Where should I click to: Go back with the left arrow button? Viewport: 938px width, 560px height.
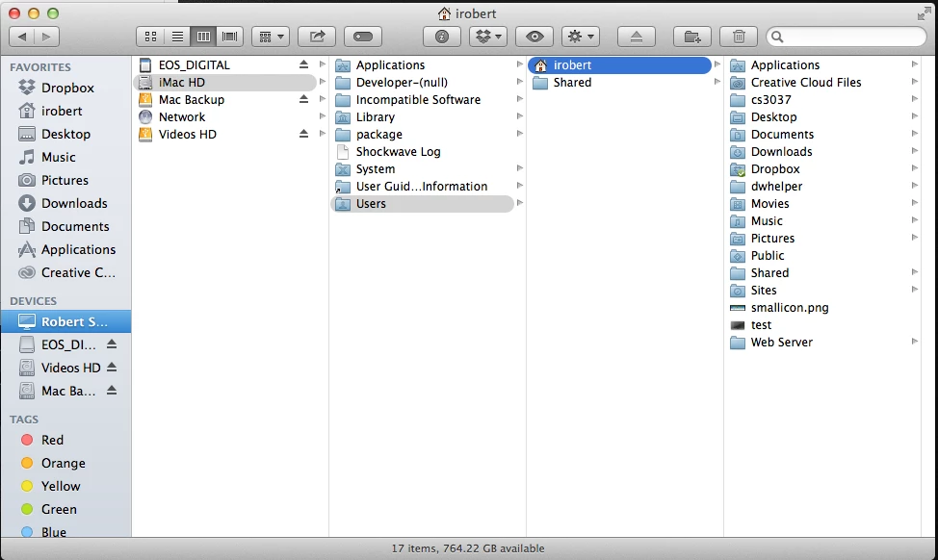pyautogui.click(x=21, y=38)
